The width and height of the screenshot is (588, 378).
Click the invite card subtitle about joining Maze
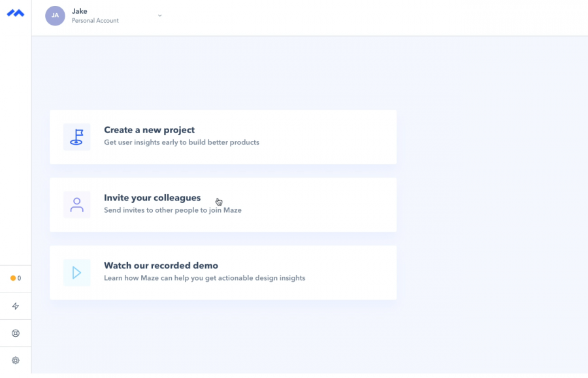click(173, 210)
